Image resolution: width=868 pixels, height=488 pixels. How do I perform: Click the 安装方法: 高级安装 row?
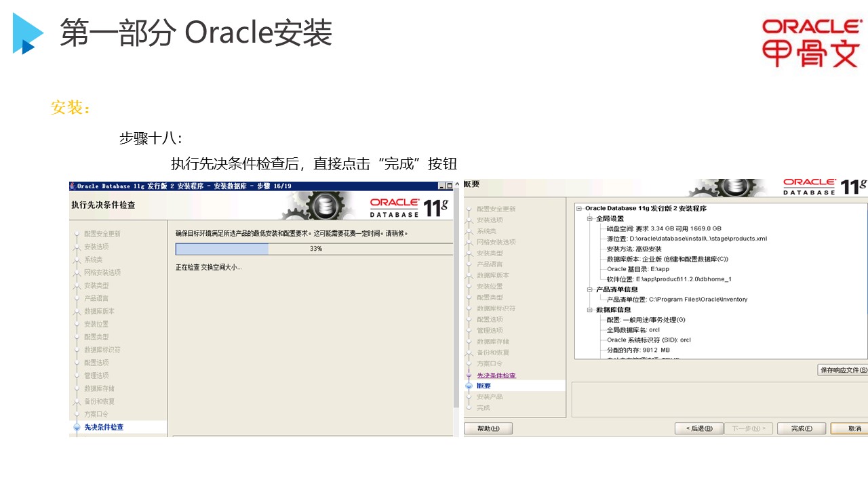point(634,249)
